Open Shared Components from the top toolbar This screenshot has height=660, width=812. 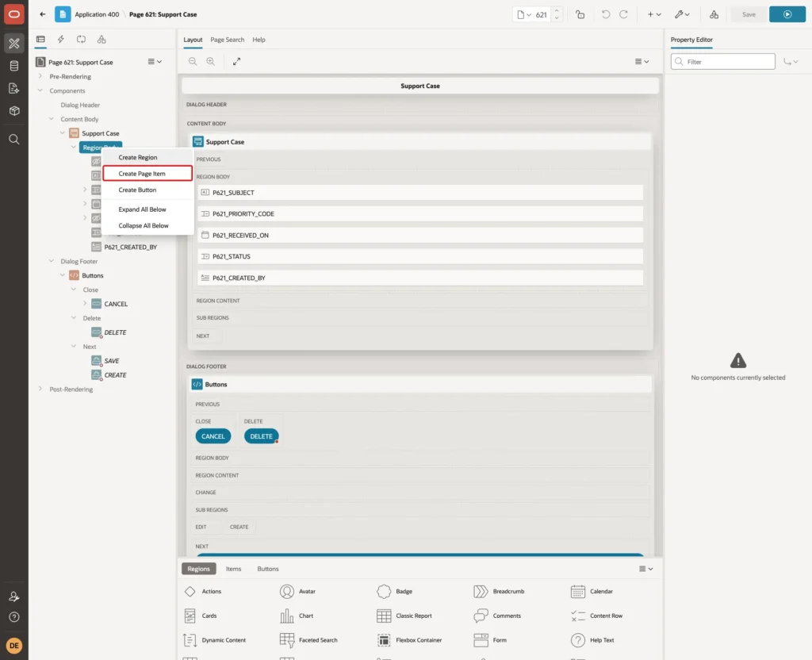[x=714, y=14]
